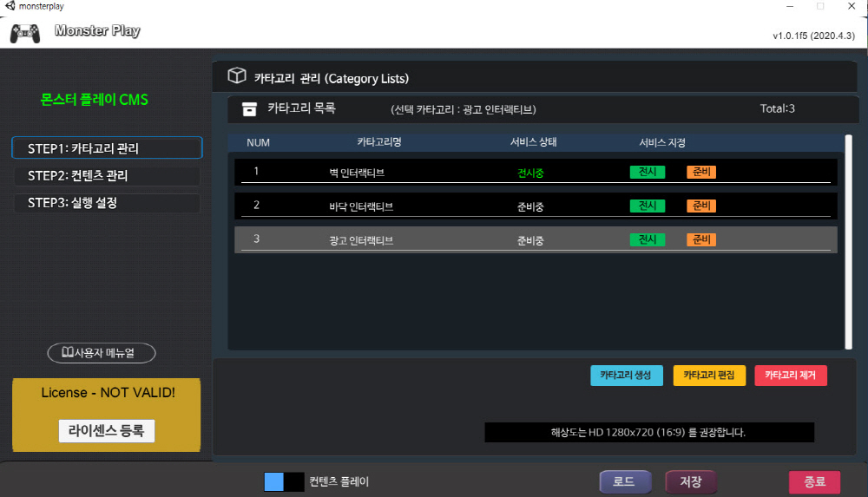This screenshot has width=868, height=497.
Task: Open STEP2: 컨텐츠 관리 menu
Action: click(107, 175)
